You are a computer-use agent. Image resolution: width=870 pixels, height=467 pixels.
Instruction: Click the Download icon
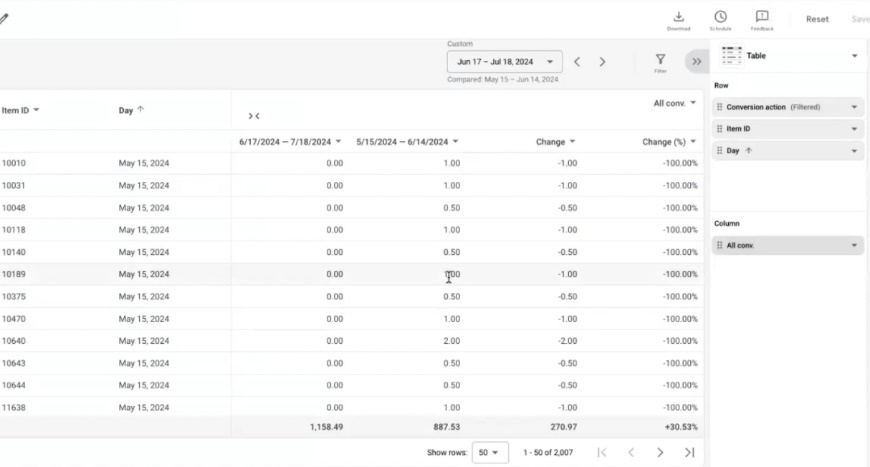[x=679, y=17]
